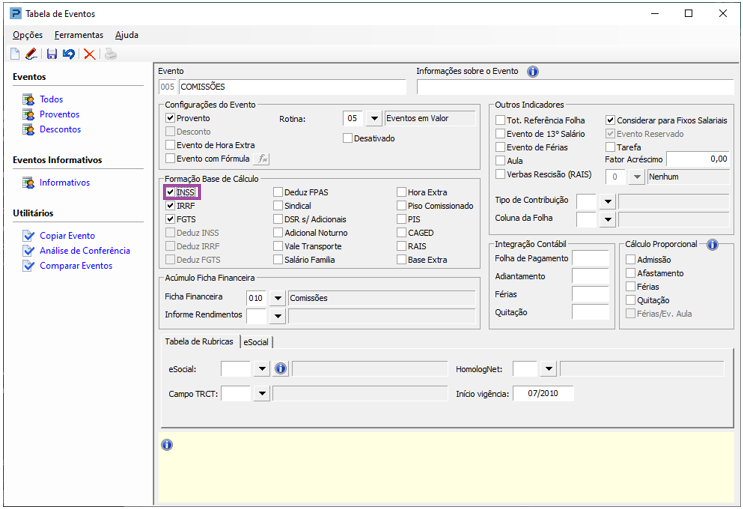Click the red X Delete toolbar icon
Screen dimensions: 743x509
point(90,54)
